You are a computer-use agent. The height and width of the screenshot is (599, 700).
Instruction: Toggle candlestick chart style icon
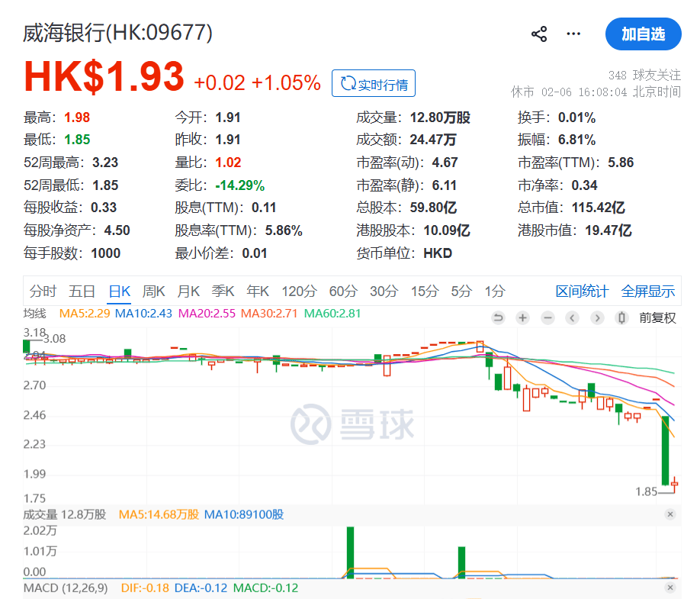click(x=622, y=318)
